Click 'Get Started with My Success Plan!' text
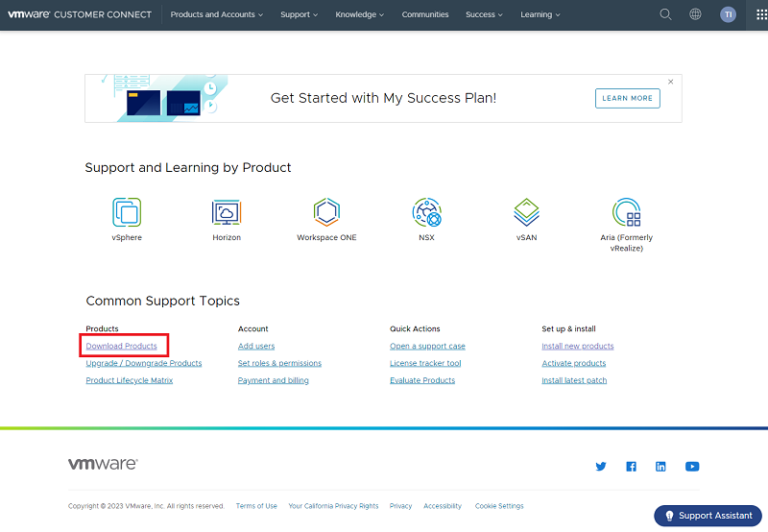The image size is (768, 532). [x=383, y=98]
